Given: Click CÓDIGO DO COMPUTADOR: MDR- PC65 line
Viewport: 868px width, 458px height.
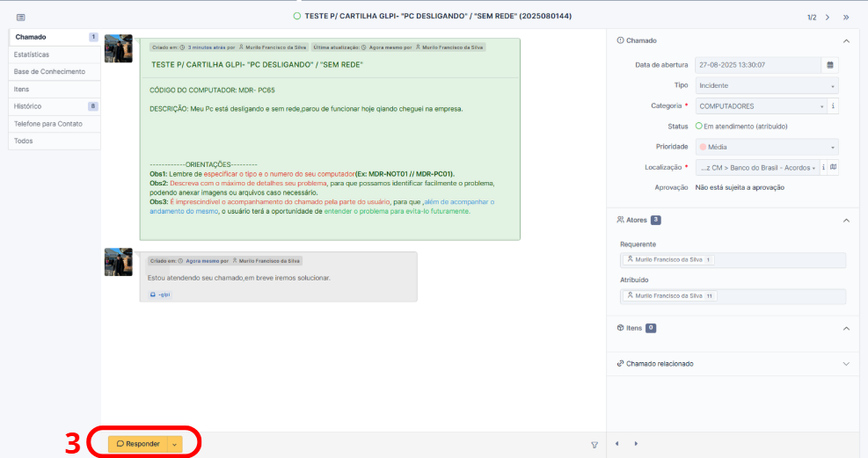Looking at the screenshot, I should click(212, 91).
